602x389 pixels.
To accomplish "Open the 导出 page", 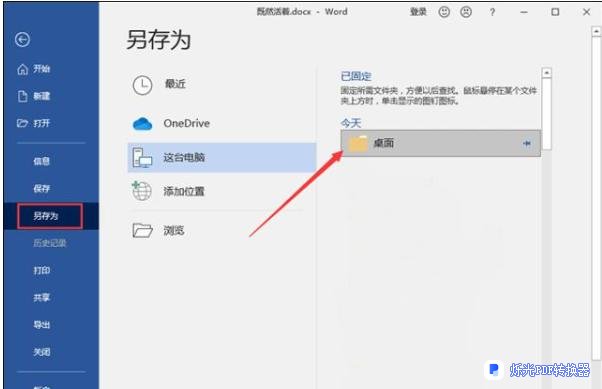I will (x=41, y=325).
